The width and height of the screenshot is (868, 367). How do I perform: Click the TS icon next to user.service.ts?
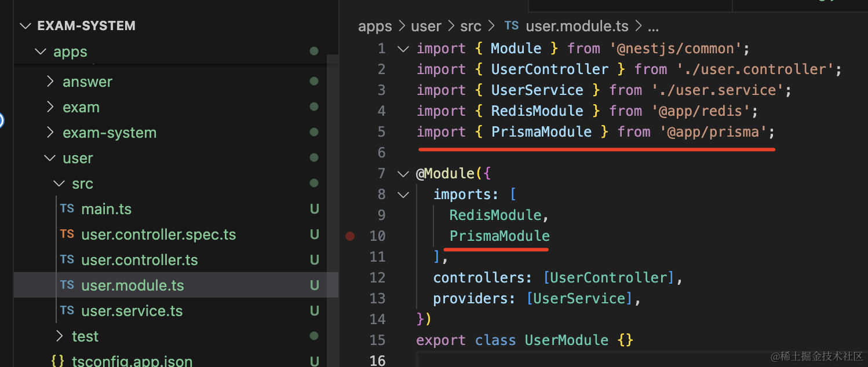tap(67, 311)
